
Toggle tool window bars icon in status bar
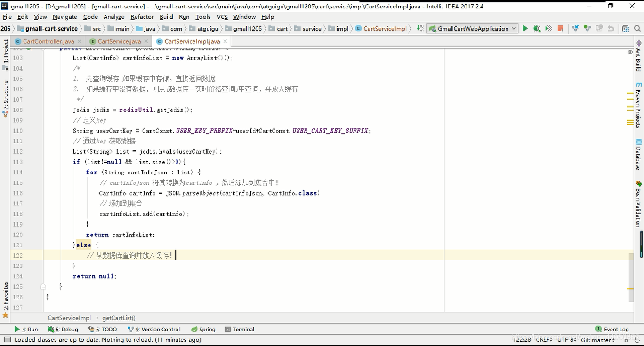[7, 340]
